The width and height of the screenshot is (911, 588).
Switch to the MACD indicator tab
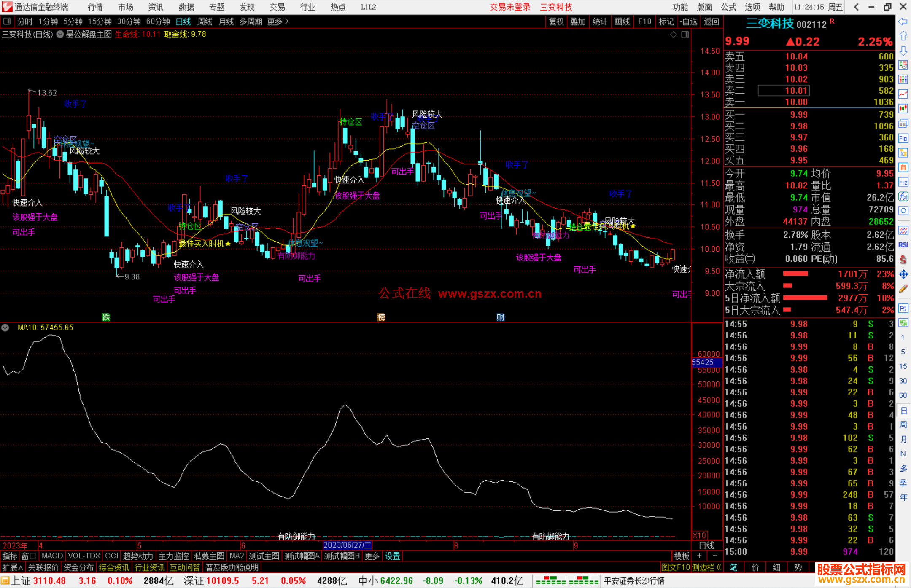[52, 556]
